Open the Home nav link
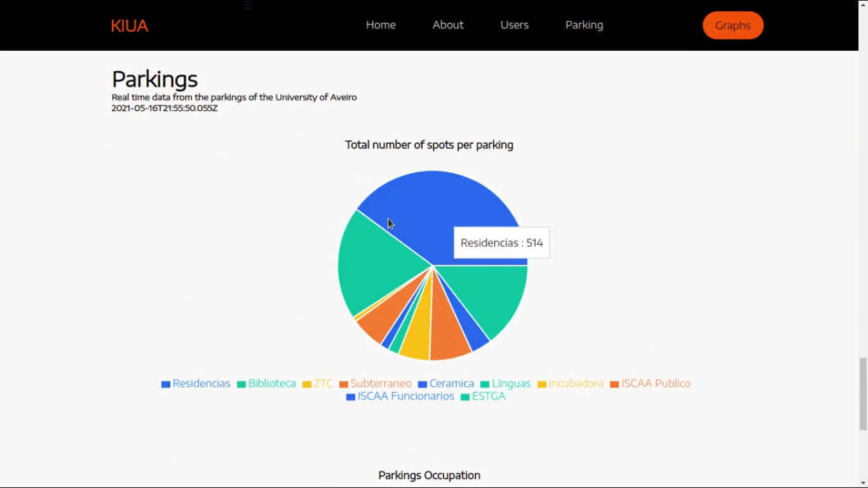Viewport: 868px width, 488px height. click(381, 25)
